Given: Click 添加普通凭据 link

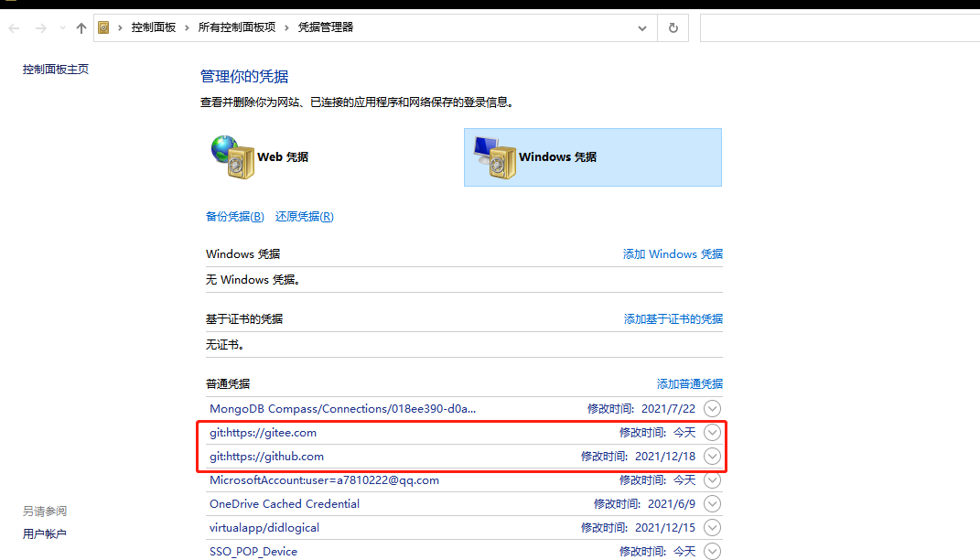Looking at the screenshot, I should [x=689, y=383].
